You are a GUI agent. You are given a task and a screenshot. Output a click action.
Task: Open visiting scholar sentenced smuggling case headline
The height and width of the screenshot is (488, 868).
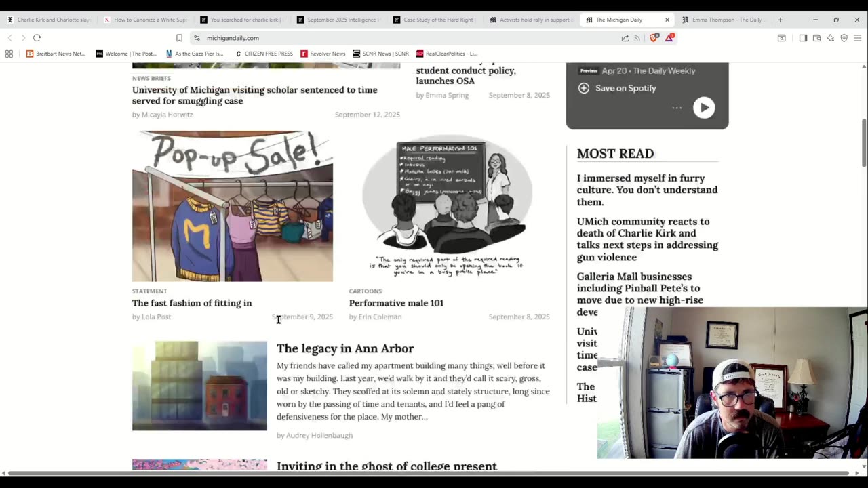click(x=254, y=95)
